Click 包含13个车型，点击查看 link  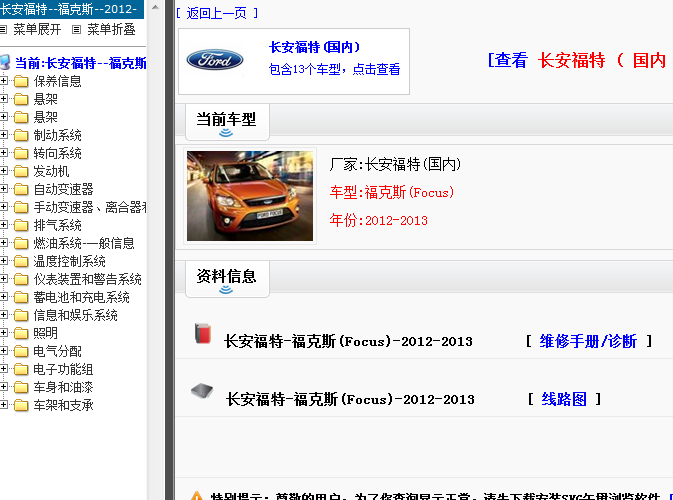point(334,69)
